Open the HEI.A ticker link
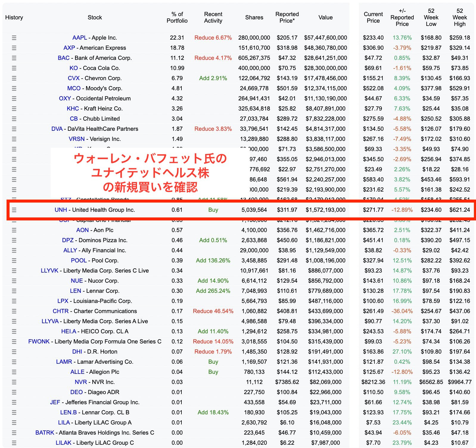Screen dimensions: 476x448 69,332
